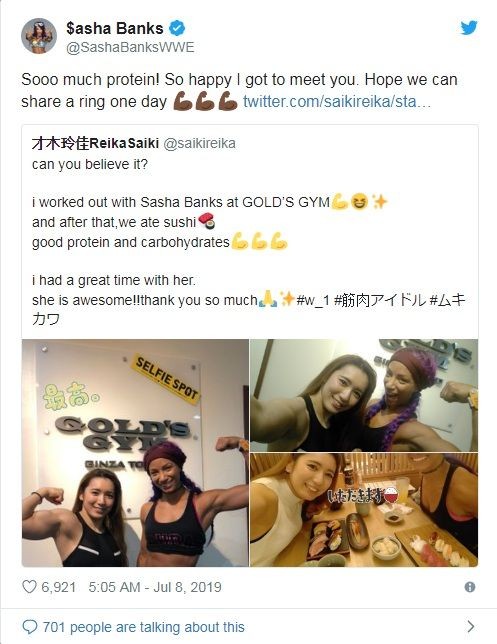Click the Twitter bird logo
This screenshot has width=497, height=644.
pyautogui.click(x=469, y=28)
